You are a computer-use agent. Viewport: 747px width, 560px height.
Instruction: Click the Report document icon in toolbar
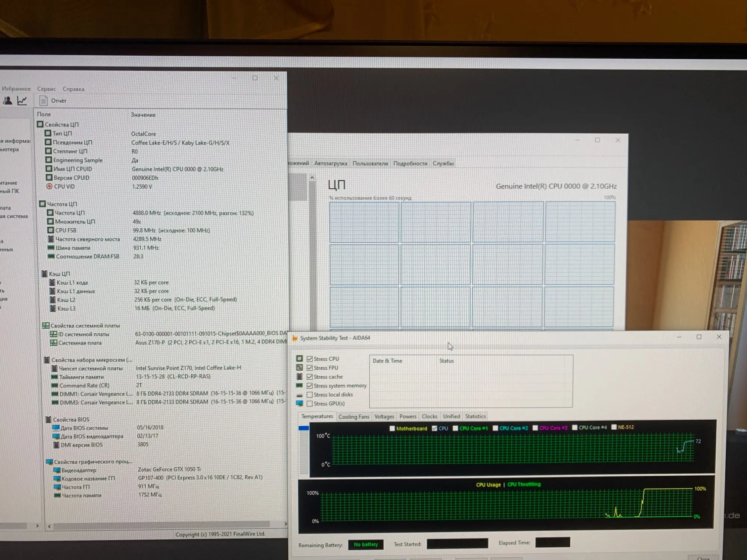43,100
